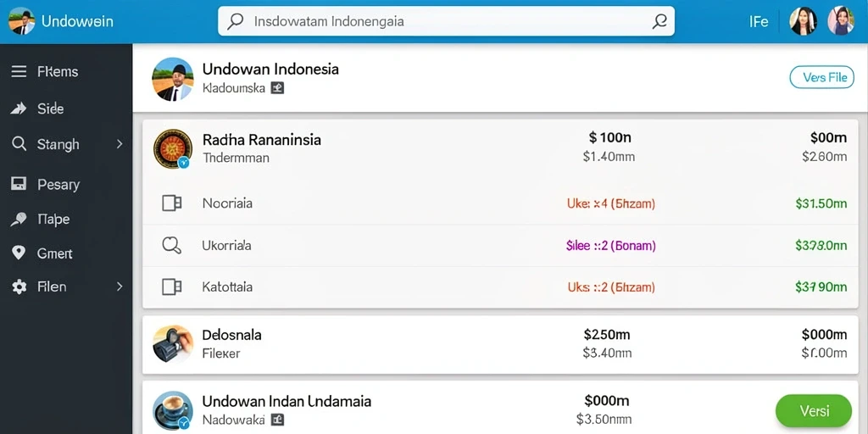Image resolution: width=868 pixels, height=434 pixels.
Task: Expand the Filen submenu chevron
Action: pos(120,287)
